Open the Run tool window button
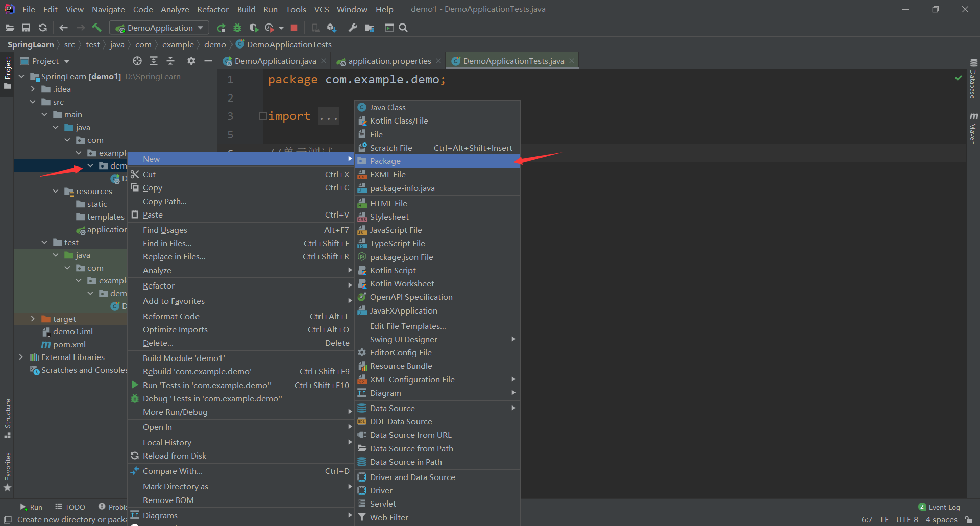The image size is (980, 526). (31, 507)
